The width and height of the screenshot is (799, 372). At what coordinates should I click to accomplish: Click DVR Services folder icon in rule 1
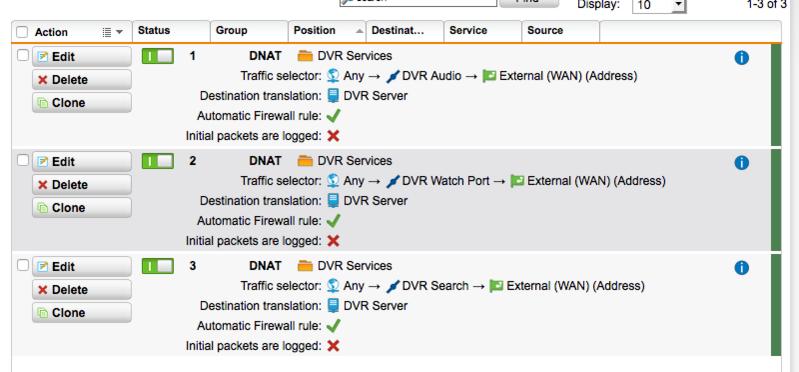[305, 56]
